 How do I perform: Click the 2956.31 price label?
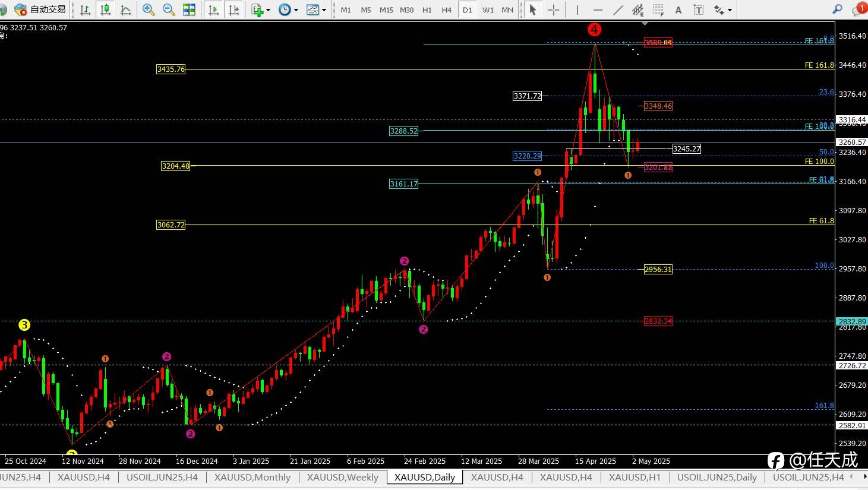(658, 270)
